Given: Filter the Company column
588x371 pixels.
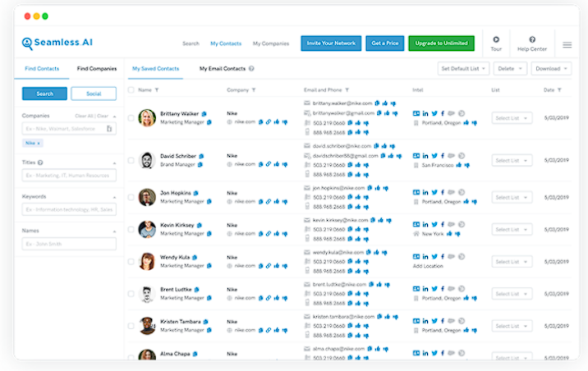Looking at the screenshot, I should pos(254,90).
